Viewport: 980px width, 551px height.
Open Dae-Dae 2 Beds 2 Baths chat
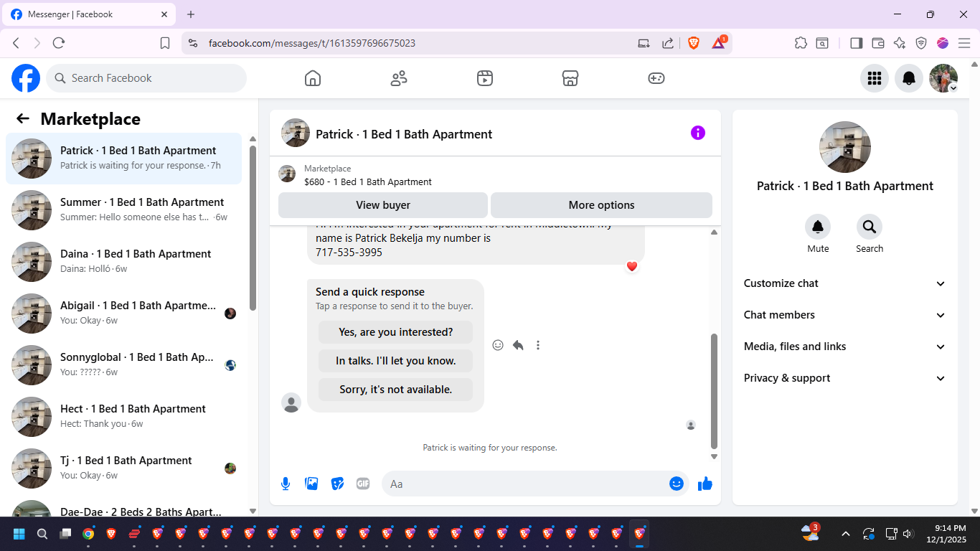(x=123, y=507)
